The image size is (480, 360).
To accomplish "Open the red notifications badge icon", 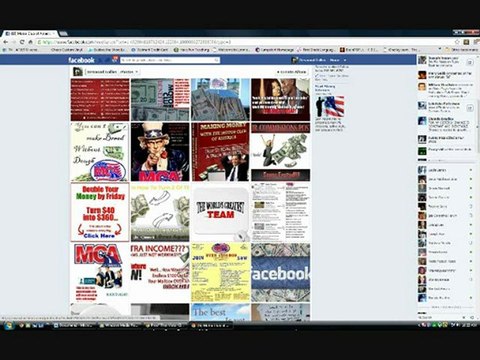I will coord(115,60).
